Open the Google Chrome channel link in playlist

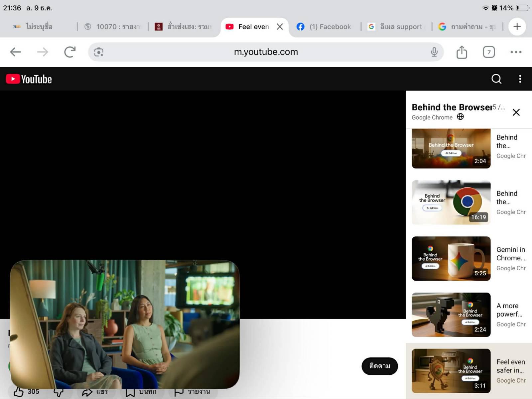(x=432, y=117)
